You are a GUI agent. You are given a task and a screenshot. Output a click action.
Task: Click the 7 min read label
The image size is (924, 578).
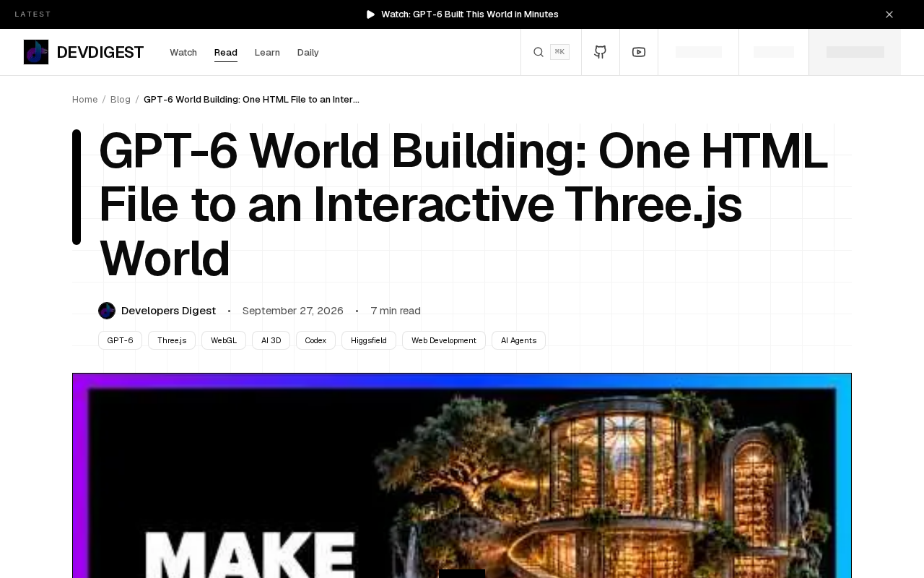(x=396, y=311)
